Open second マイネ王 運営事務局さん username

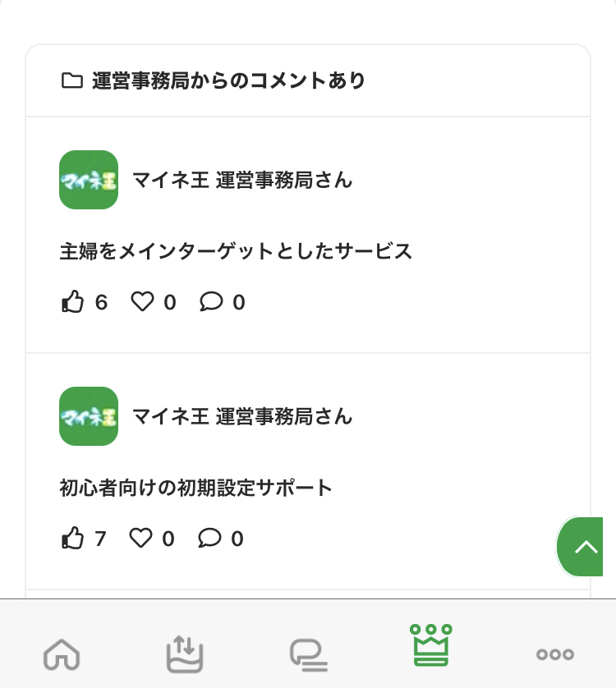pos(242,416)
